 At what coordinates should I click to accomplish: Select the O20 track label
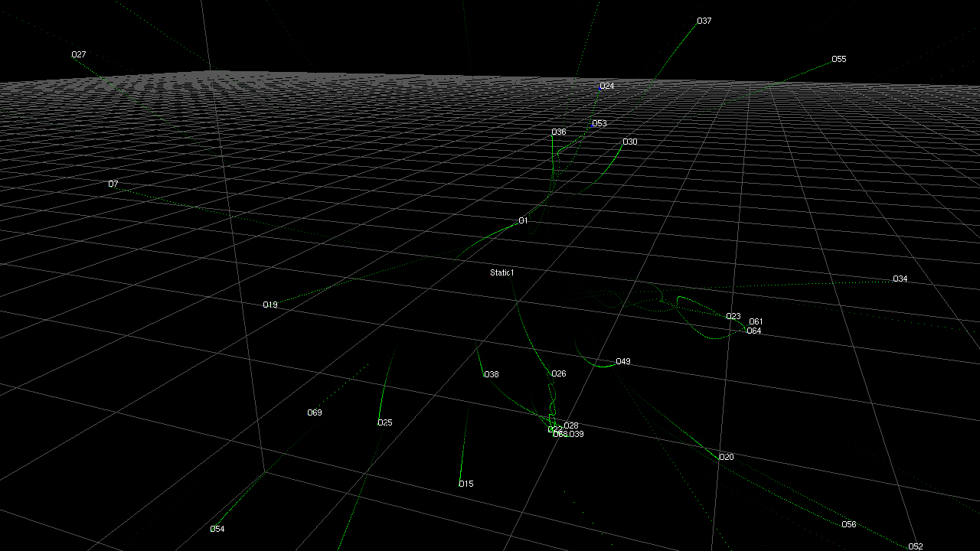click(727, 458)
